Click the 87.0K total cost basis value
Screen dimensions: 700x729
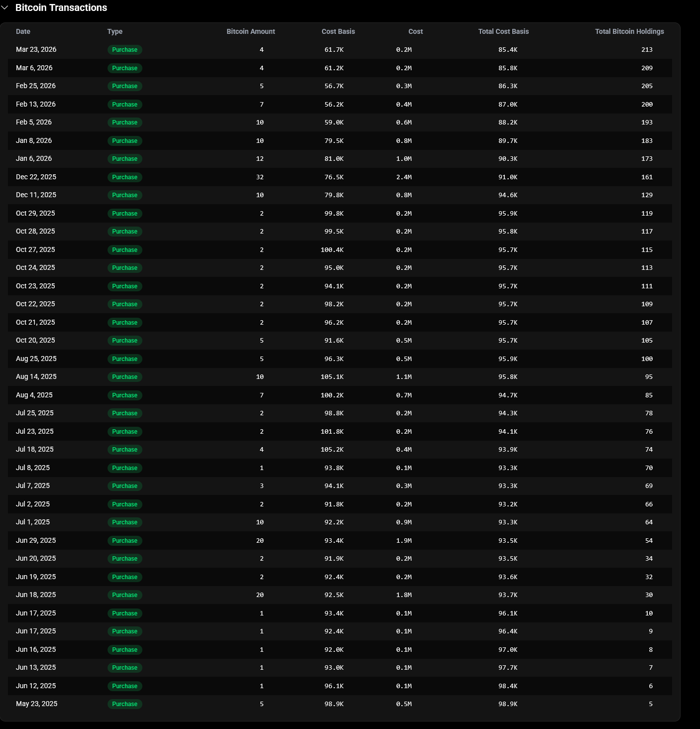[508, 105]
